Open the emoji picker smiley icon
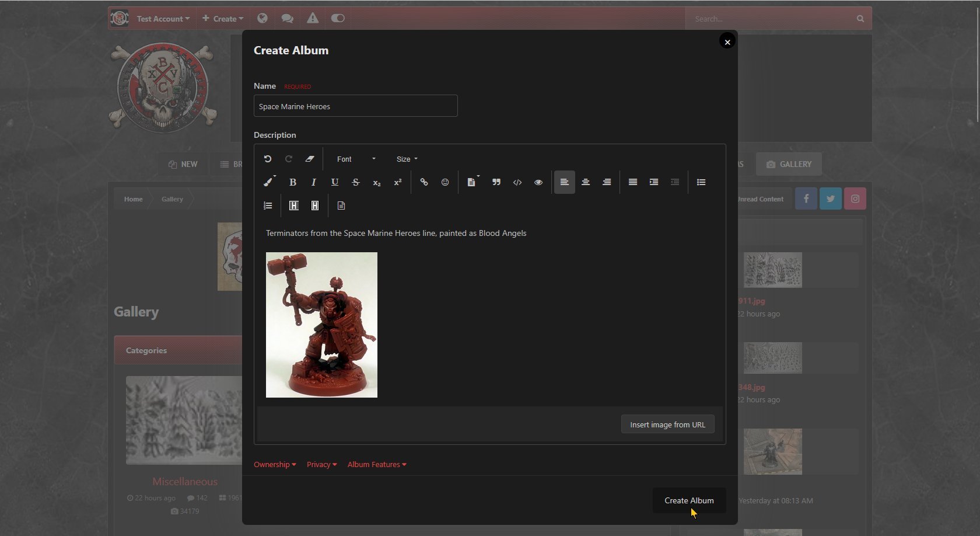 point(445,182)
